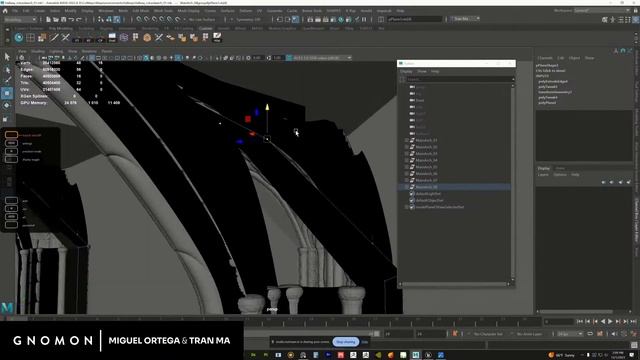Viewport: 640px width, 360px height.
Task: Switch to the Custom shelf tab
Action: (x=205, y=29)
